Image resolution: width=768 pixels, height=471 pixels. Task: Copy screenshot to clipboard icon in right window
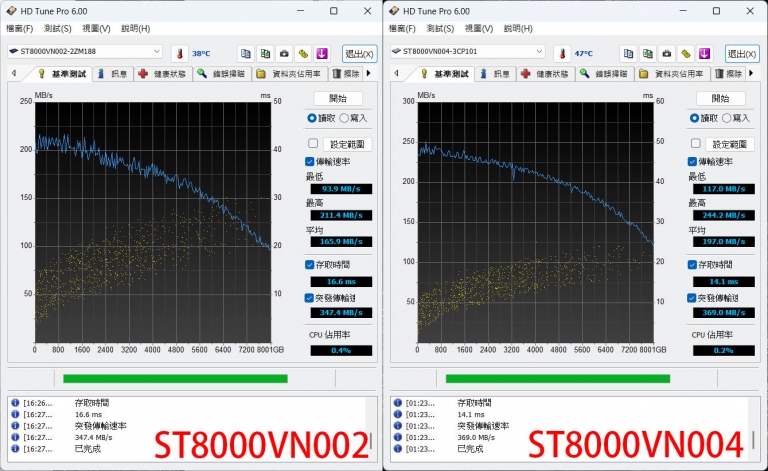(x=648, y=53)
